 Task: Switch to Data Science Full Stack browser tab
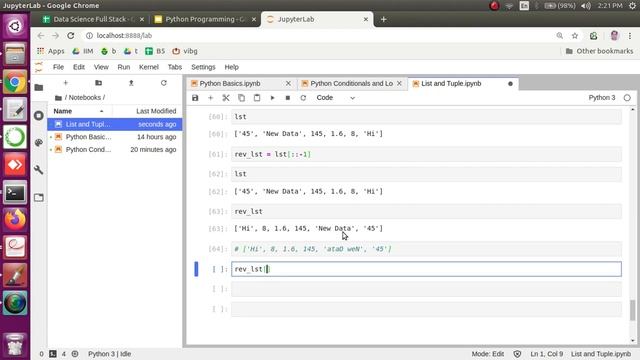point(94,19)
